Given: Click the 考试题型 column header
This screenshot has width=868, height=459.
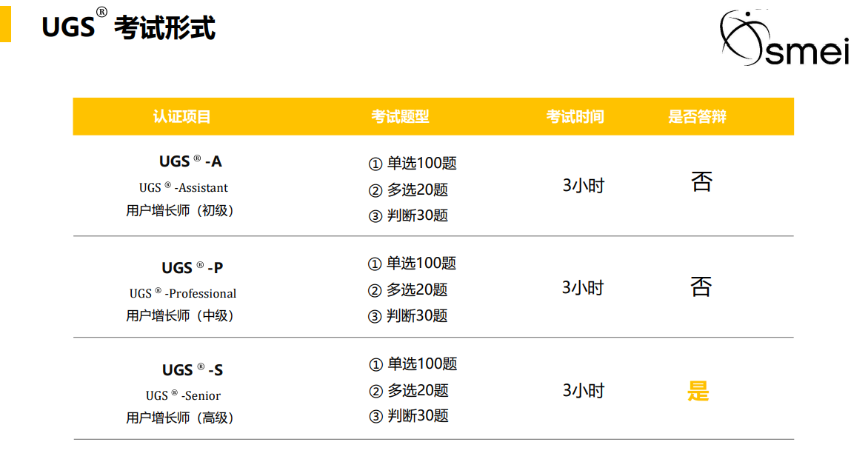Looking at the screenshot, I should tap(400, 117).
